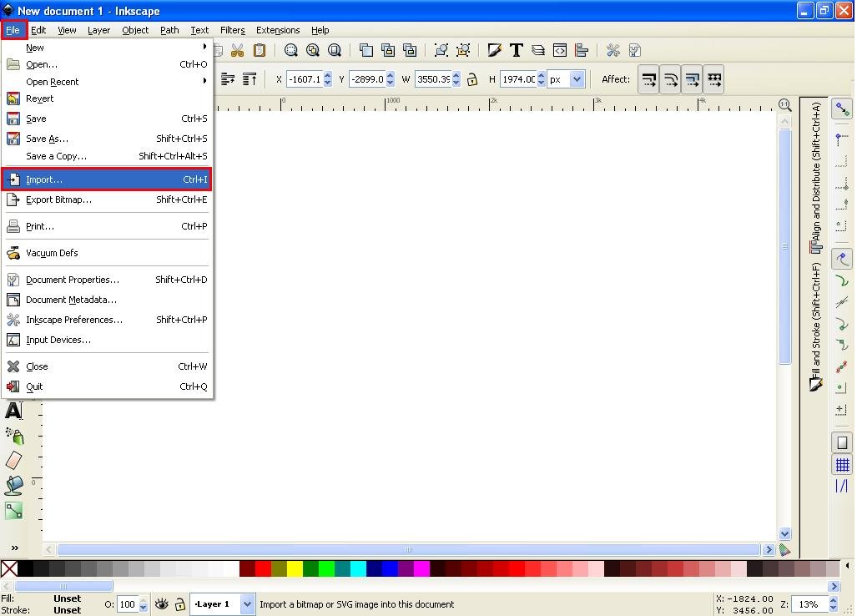The width and height of the screenshot is (857, 616).
Task: Click the no-color X swatch
Action: (8, 569)
